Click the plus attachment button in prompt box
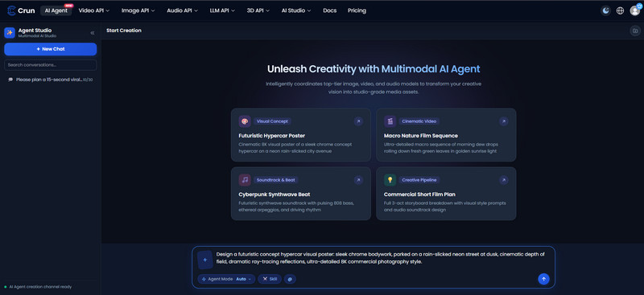The height and width of the screenshot is (295, 644). pos(205,260)
